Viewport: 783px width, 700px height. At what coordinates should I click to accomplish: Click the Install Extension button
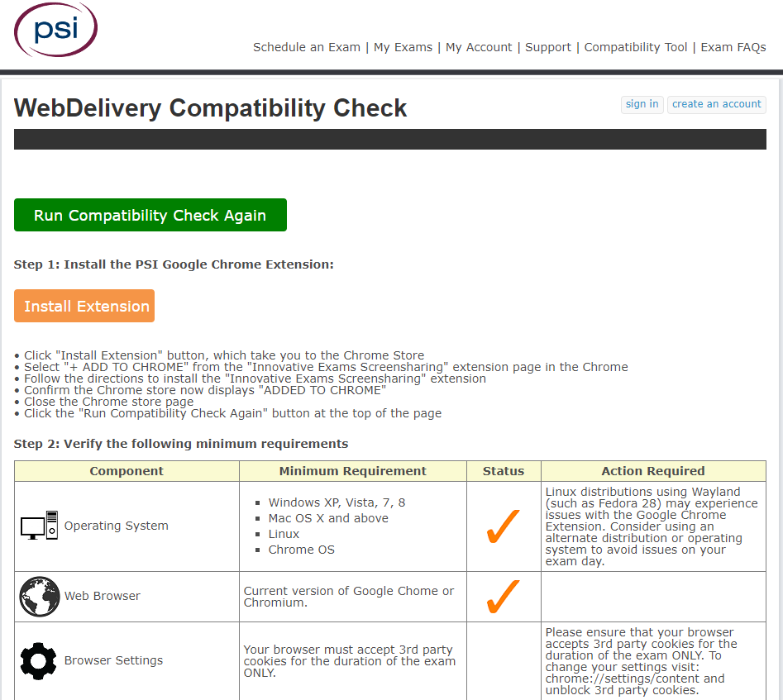(84, 306)
